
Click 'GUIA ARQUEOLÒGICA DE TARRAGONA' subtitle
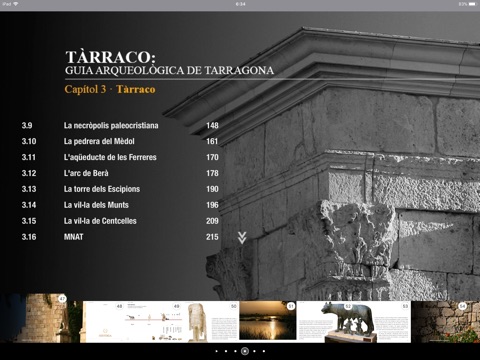point(169,70)
